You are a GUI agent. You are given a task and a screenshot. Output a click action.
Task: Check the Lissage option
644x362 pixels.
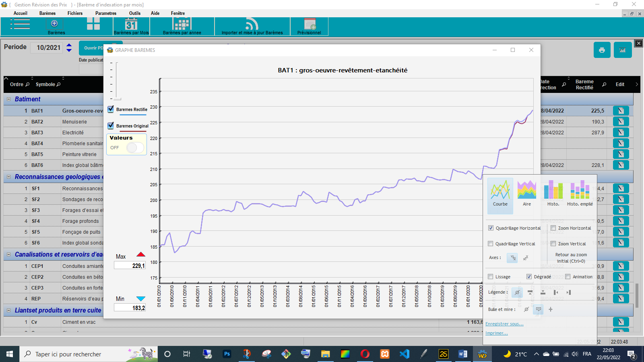pos(491,277)
